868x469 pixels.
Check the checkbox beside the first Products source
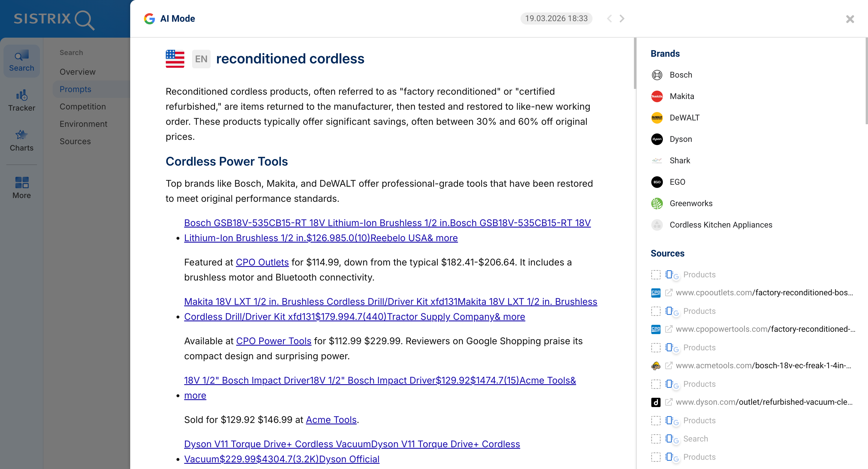coord(656,274)
